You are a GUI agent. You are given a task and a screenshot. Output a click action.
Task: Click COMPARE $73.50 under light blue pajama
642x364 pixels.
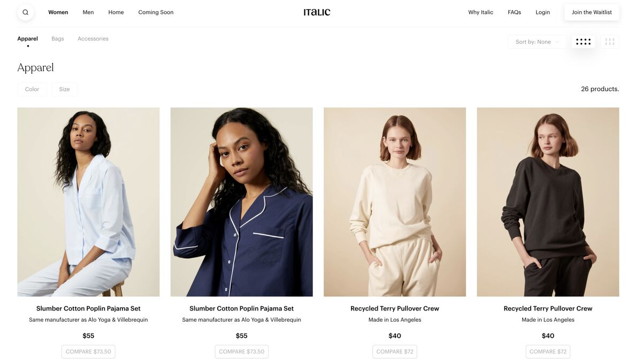88,352
